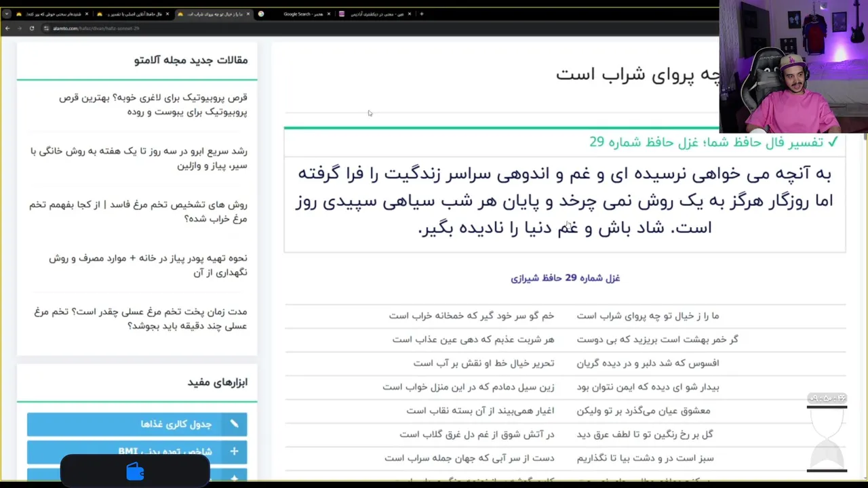The width and height of the screenshot is (868, 488).
Task: Click the browser back arrow
Action: point(7,28)
